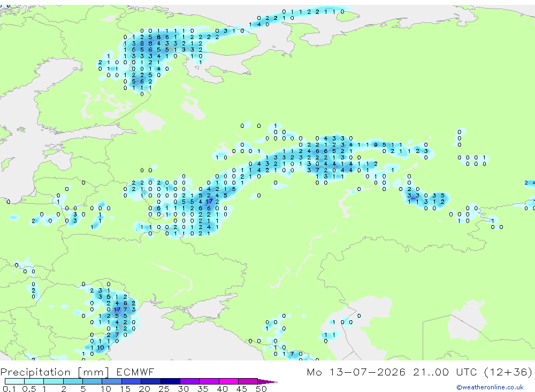Click the "0.5" legend scale label
The image size is (535, 392).
(x=29, y=389)
